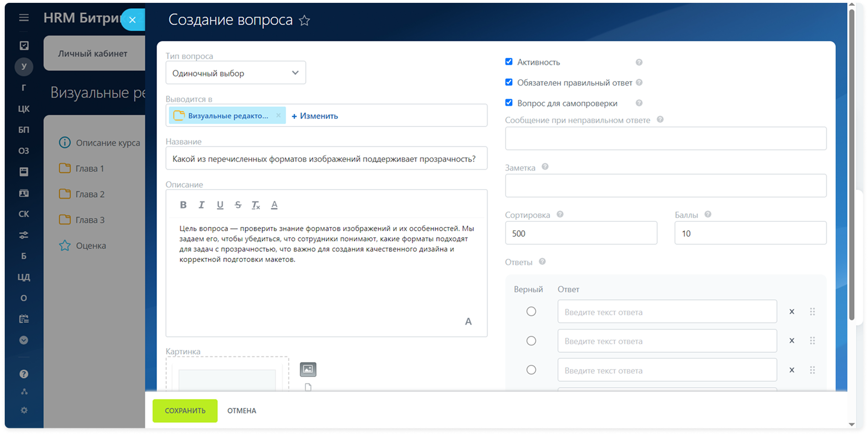Mark first answer as correct

531,311
